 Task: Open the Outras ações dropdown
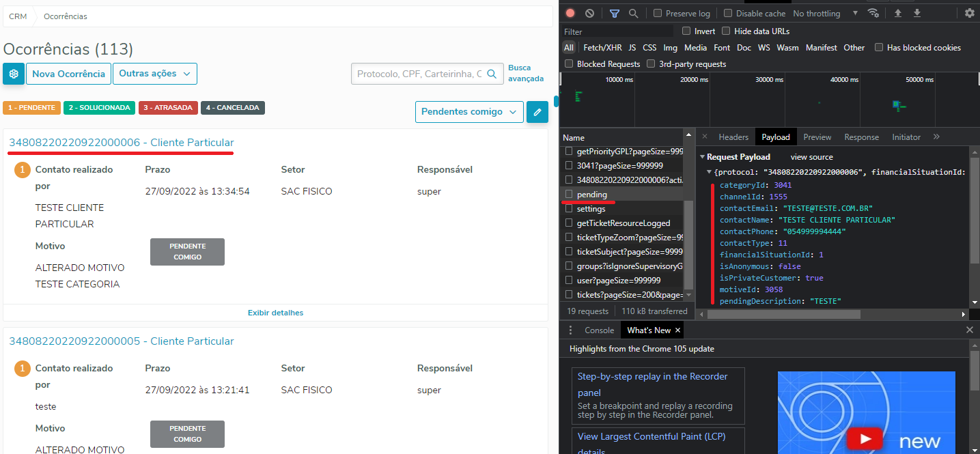coord(155,74)
